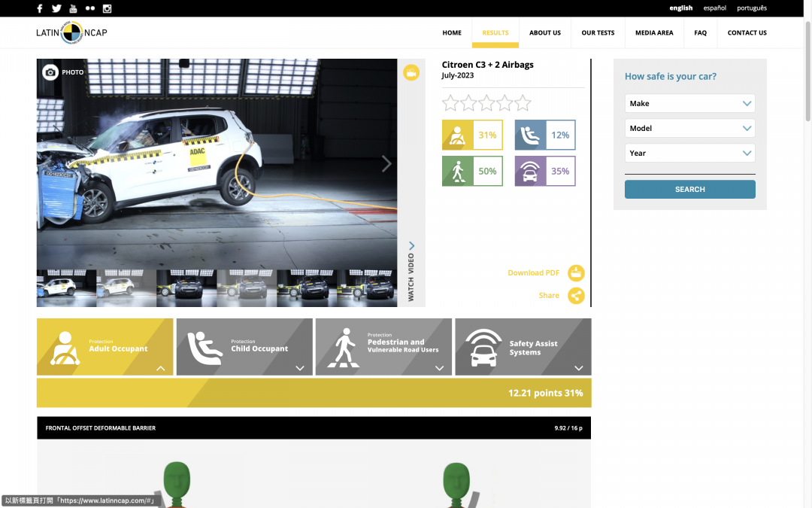The width and height of the screenshot is (812, 508).
Task: Click the pedestrian 50% score icon
Action: tap(457, 171)
